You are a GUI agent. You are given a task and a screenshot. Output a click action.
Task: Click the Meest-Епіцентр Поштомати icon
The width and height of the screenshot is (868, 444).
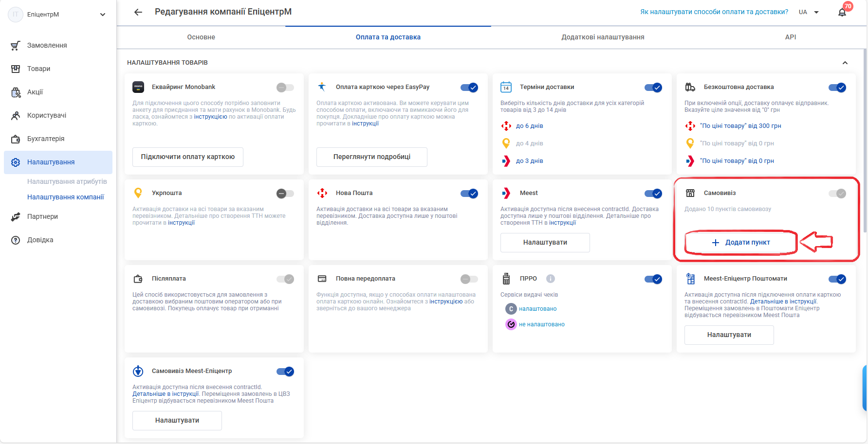pyautogui.click(x=690, y=279)
